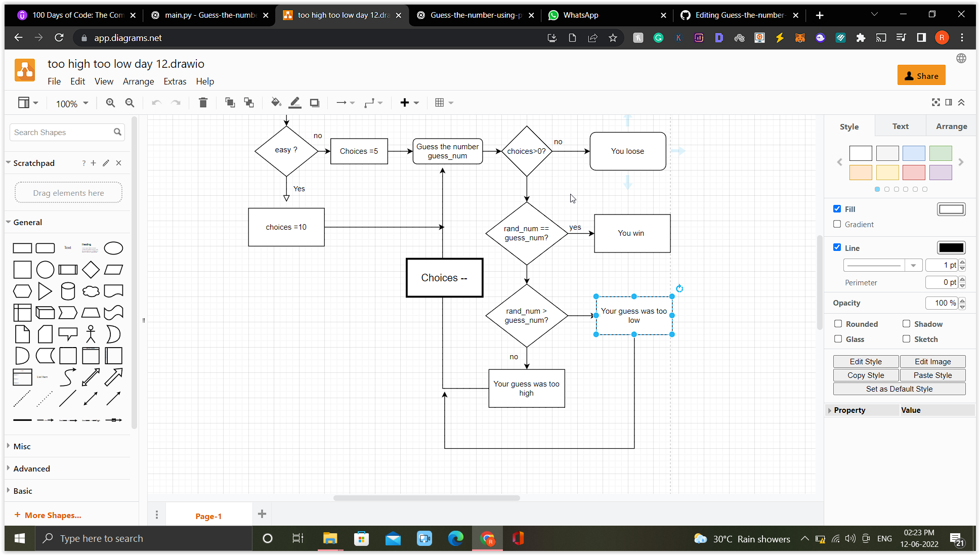Image resolution: width=980 pixels, height=555 pixels.
Task: Click the Fill Color bucket icon
Action: (x=276, y=103)
